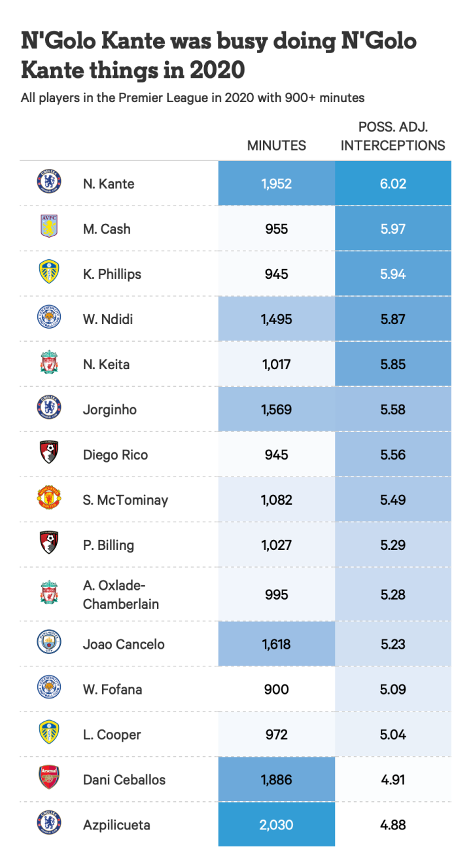Viewport: 471px width, 868px height.
Task: Select the Aston Villa crest next to M. Cash
Action: click(49, 228)
